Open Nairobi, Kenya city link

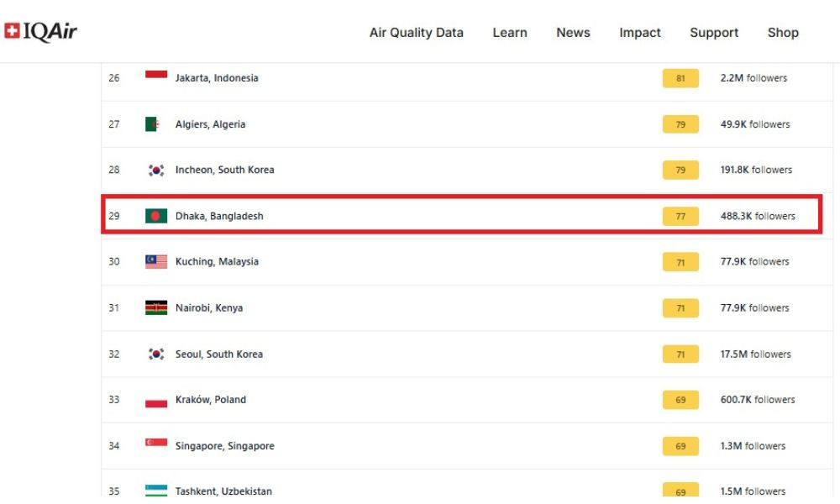click(x=209, y=308)
